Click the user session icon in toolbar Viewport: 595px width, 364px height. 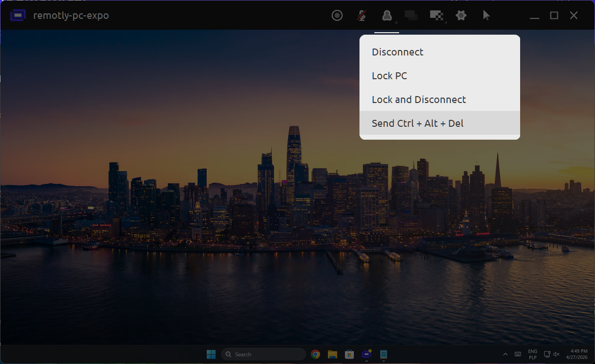[387, 16]
